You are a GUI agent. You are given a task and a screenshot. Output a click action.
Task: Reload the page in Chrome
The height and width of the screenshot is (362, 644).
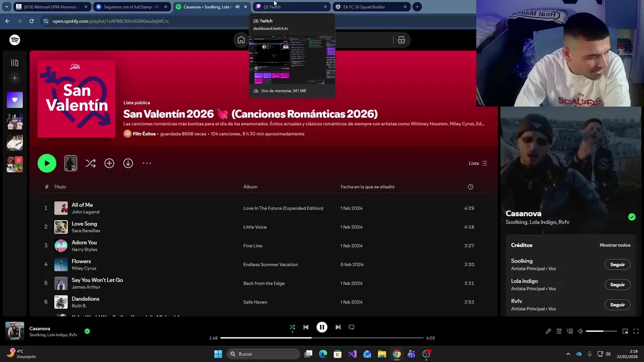(x=31, y=21)
